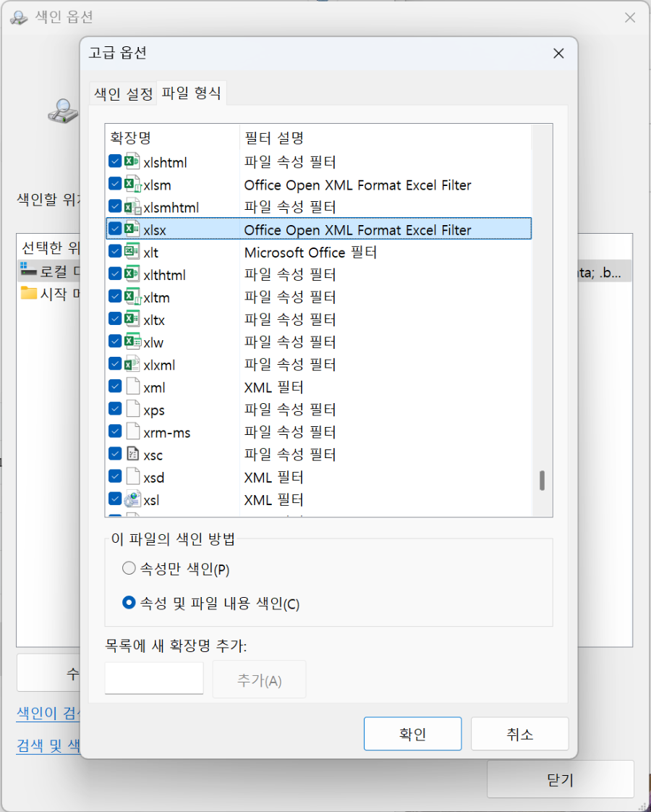Click the local disk icon in selected locations
Viewport: 651px width, 812px height.
[27, 270]
